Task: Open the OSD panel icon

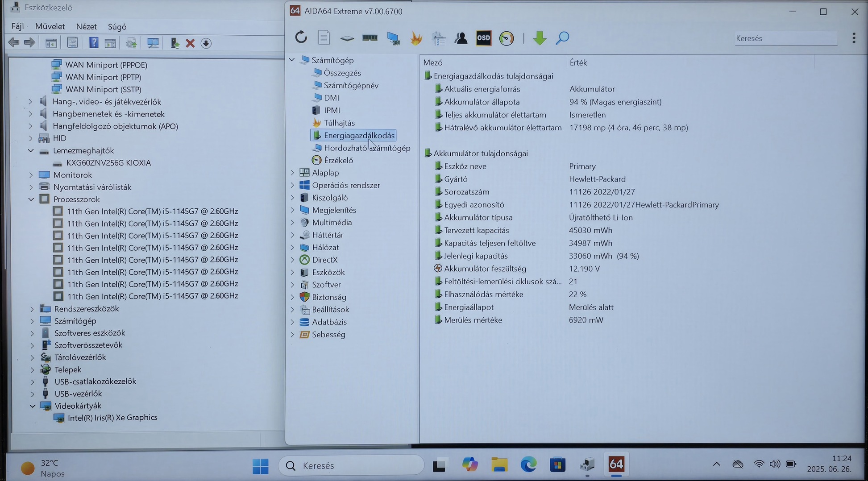Action: coord(483,38)
